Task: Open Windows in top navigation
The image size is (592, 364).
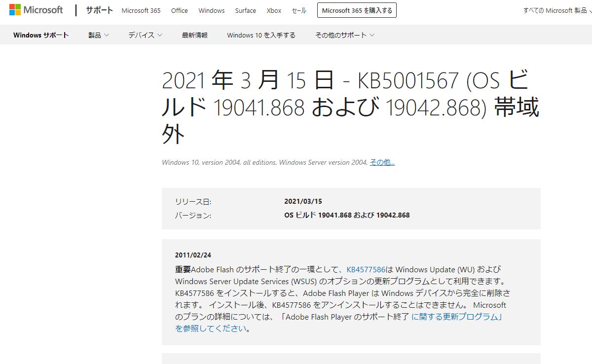Action: click(212, 10)
